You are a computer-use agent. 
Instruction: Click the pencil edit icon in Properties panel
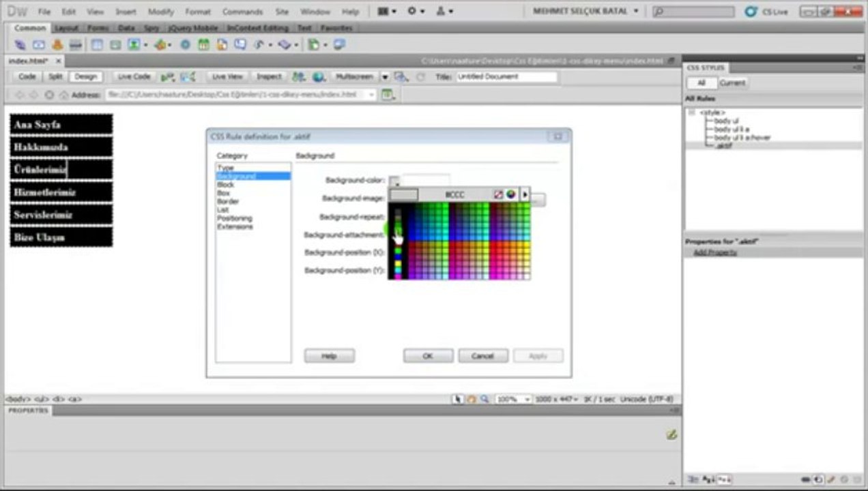coord(671,434)
